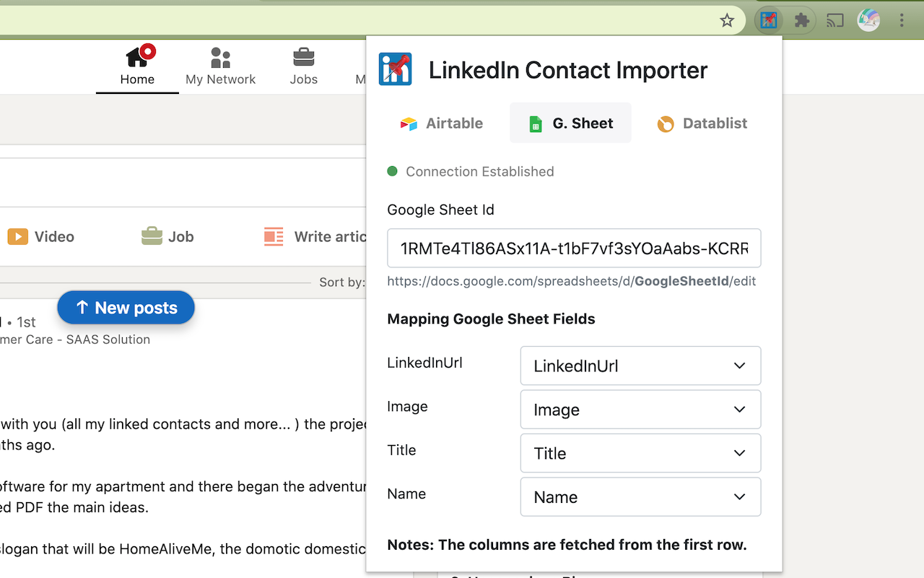Viewport: 924px width, 578px height.
Task: Click the LinkedIn Contact Importer logo
Action: tap(395, 69)
